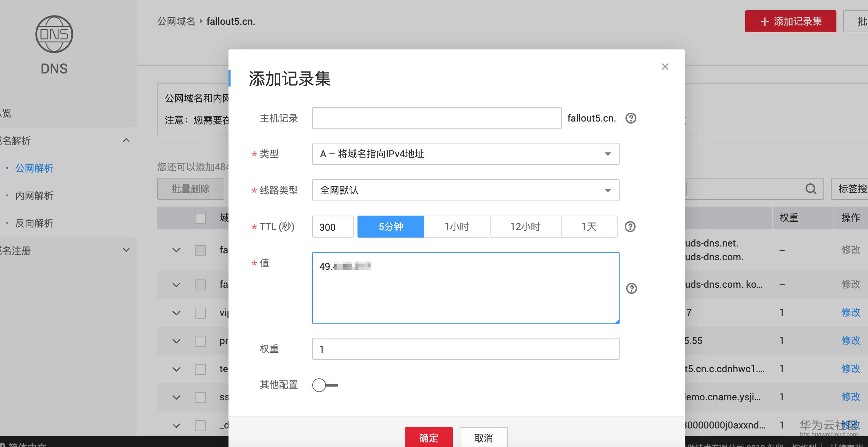Open the help tip beside 主机记录 field
The image size is (868, 447).
tap(632, 118)
